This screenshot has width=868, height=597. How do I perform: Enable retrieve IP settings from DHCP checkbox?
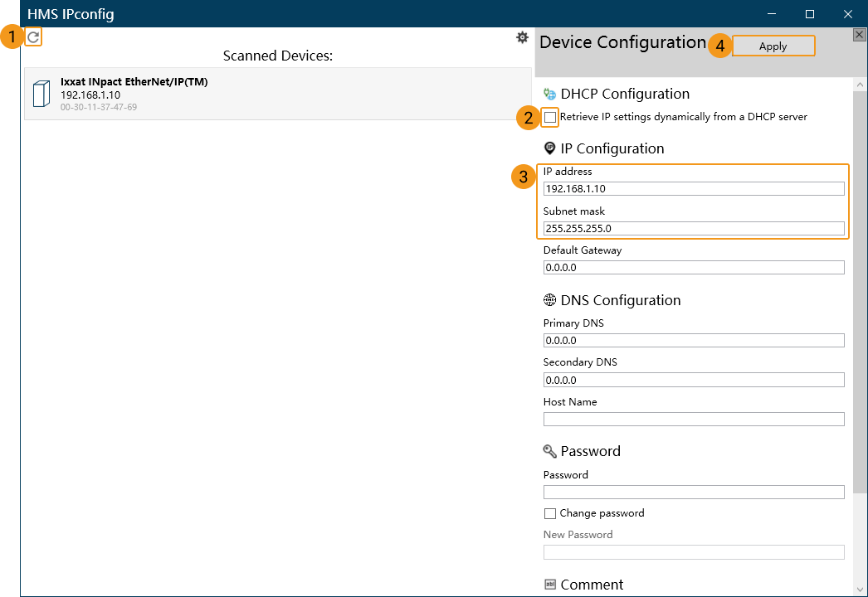(550, 118)
